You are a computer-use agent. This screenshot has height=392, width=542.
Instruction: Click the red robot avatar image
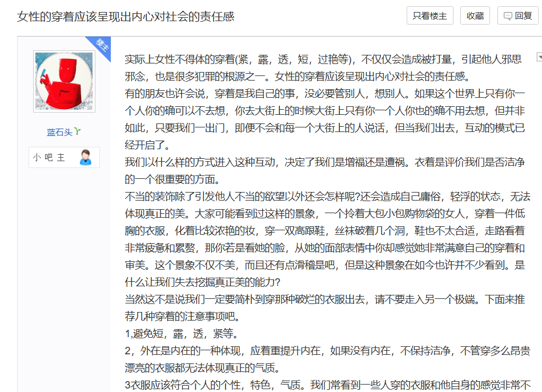pos(64,81)
